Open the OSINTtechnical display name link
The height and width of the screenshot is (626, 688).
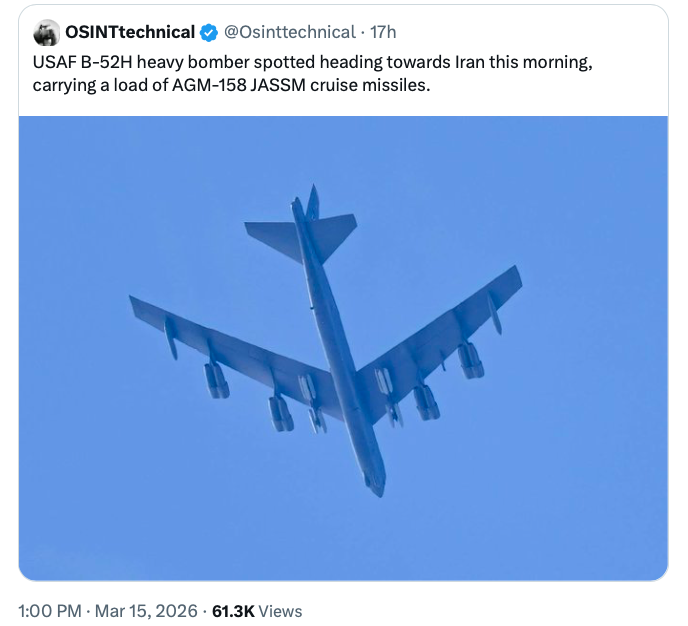tap(130, 33)
